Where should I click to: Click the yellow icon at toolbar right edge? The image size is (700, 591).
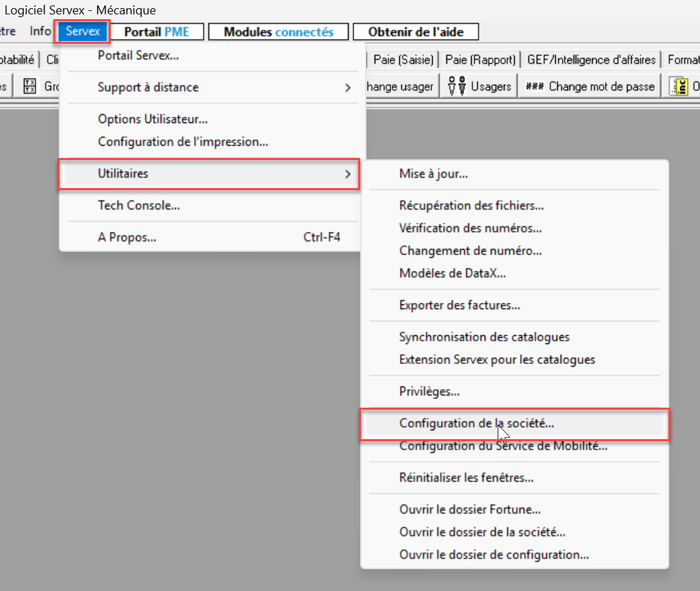(678, 87)
